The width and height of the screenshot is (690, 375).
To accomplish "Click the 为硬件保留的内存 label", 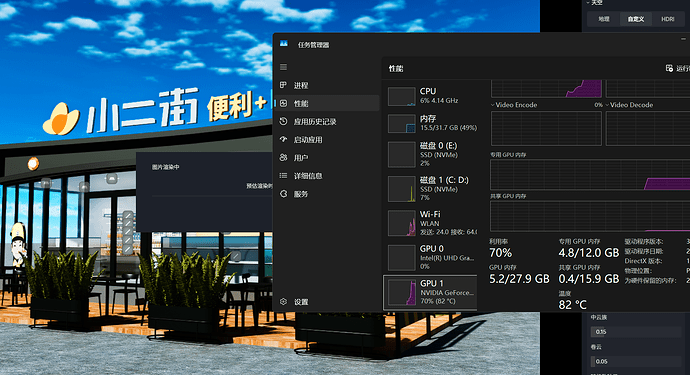I will [x=650, y=280].
